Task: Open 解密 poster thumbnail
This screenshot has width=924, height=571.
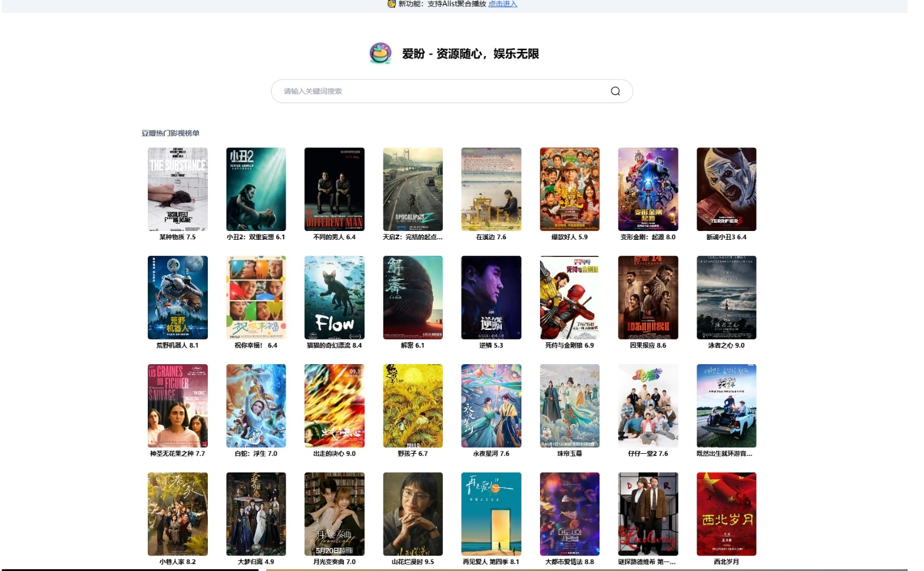Action: coord(413,298)
